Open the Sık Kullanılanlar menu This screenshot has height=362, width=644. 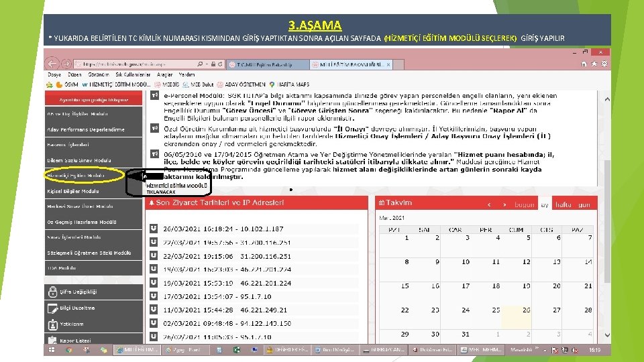pos(133,74)
